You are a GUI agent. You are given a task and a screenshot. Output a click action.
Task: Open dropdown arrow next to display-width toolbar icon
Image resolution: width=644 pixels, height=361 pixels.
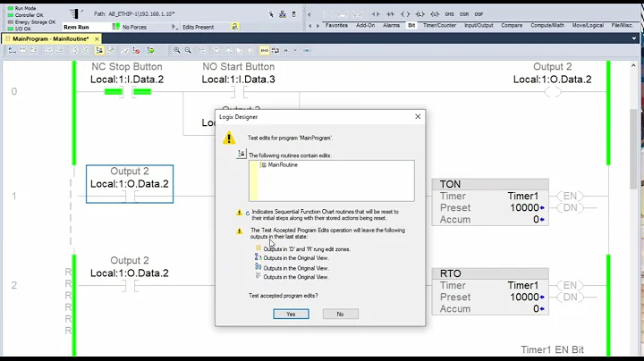(x=295, y=50)
